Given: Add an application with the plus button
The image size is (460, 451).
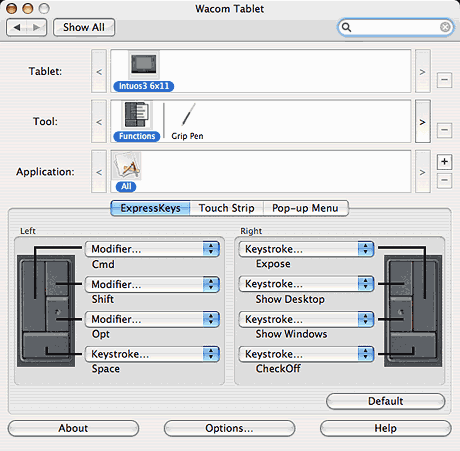Looking at the screenshot, I should 444,162.
